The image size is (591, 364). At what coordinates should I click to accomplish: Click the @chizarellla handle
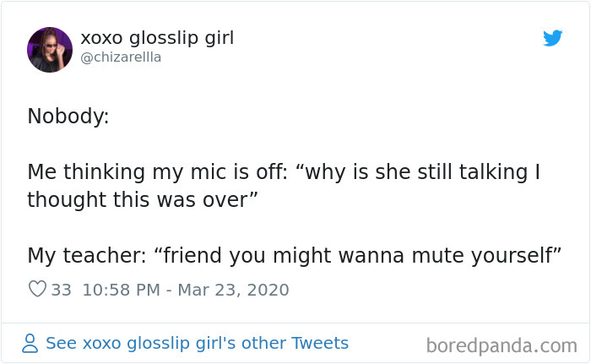click(x=121, y=57)
